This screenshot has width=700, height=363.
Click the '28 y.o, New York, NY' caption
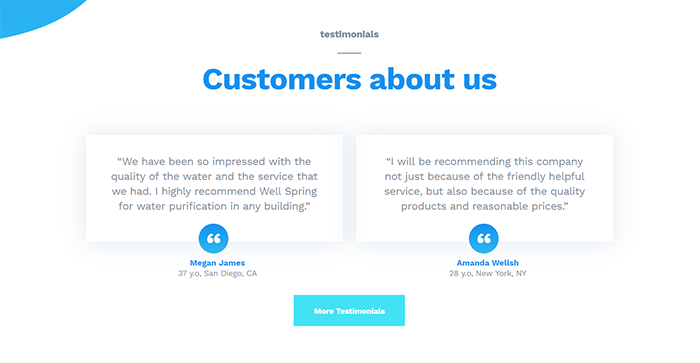click(488, 273)
